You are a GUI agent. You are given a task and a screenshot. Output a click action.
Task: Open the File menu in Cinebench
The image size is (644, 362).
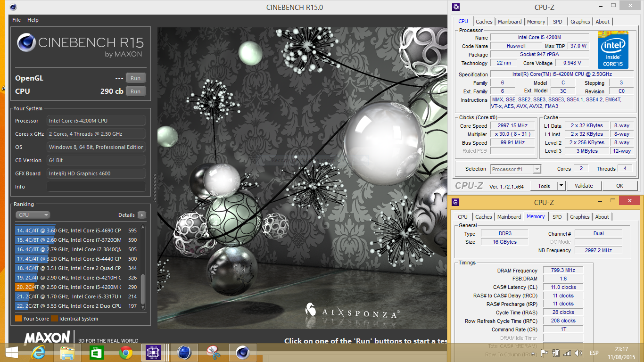pyautogui.click(x=17, y=20)
